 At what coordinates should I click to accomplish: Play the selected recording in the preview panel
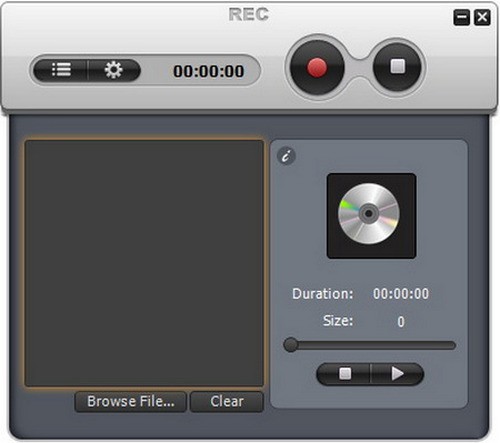click(397, 374)
